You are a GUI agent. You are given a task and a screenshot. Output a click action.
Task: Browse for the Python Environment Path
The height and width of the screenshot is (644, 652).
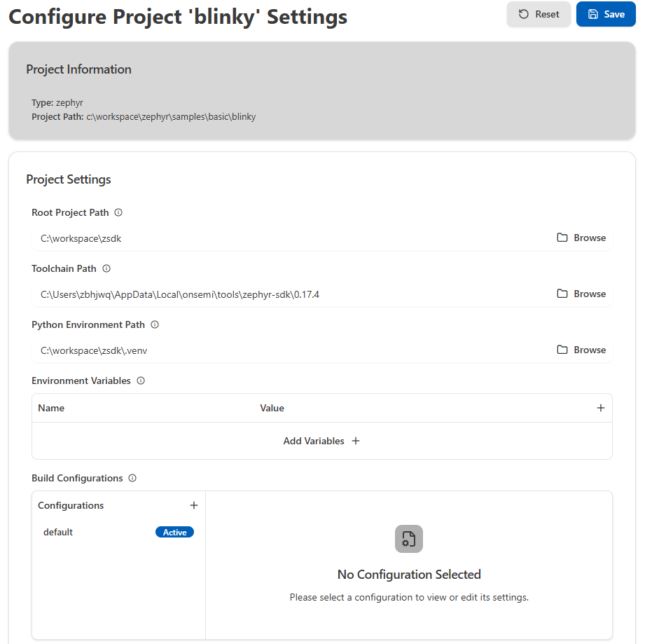[581, 350]
